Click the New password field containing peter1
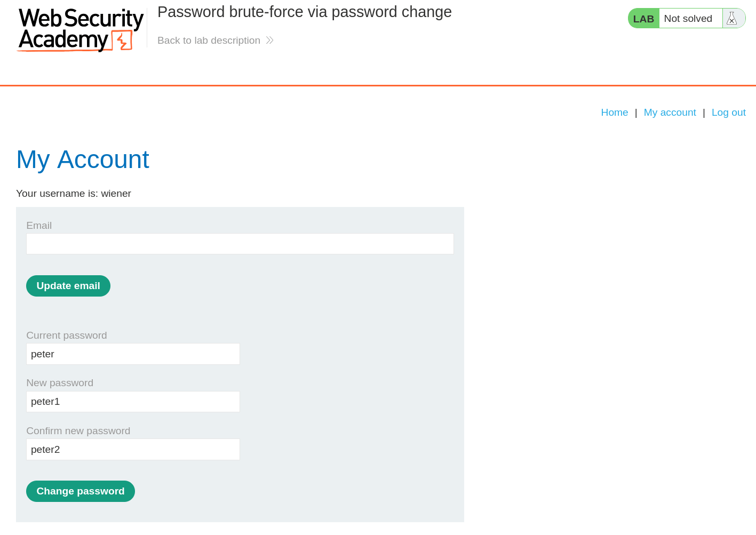Image resolution: width=756 pixels, height=535 pixels. point(133,401)
